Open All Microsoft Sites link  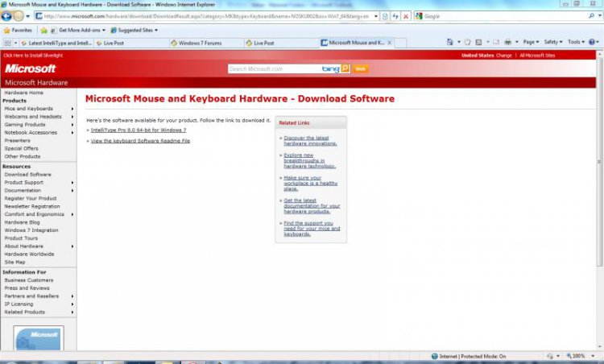pyautogui.click(x=537, y=56)
